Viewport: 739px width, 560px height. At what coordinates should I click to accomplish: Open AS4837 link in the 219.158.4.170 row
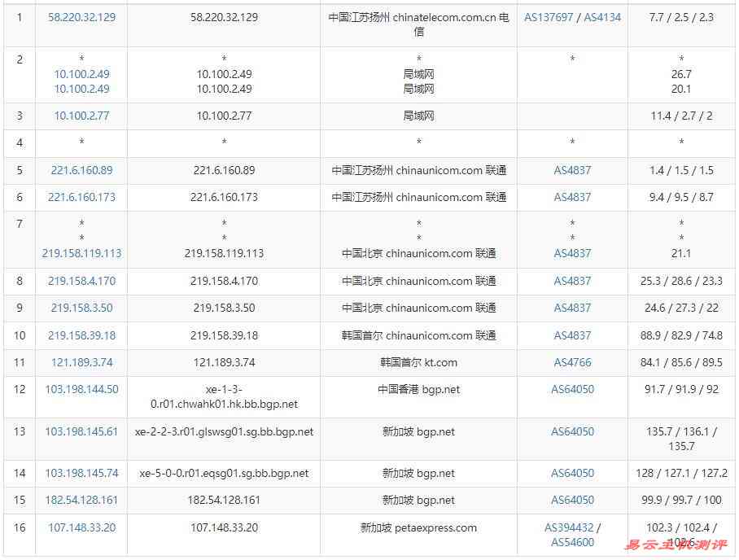click(572, 282)
